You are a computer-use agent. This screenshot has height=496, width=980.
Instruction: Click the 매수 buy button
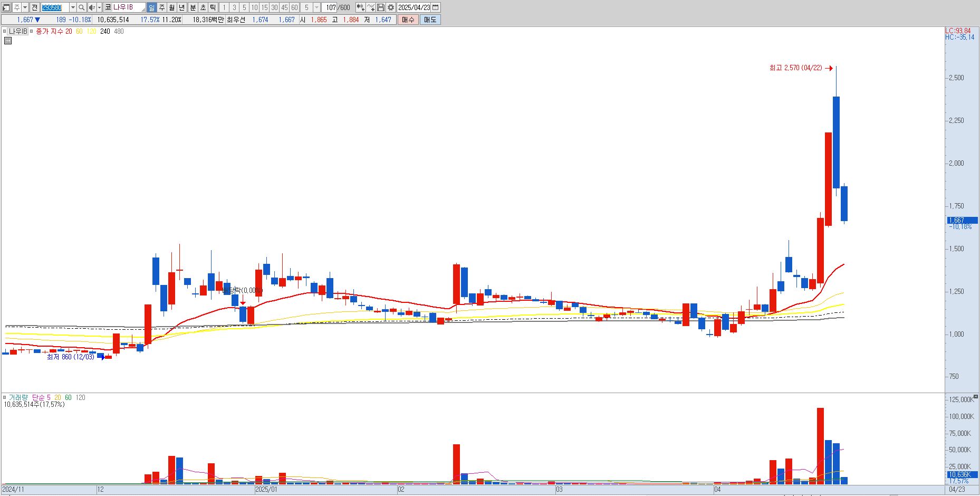(x=408, y=20)
